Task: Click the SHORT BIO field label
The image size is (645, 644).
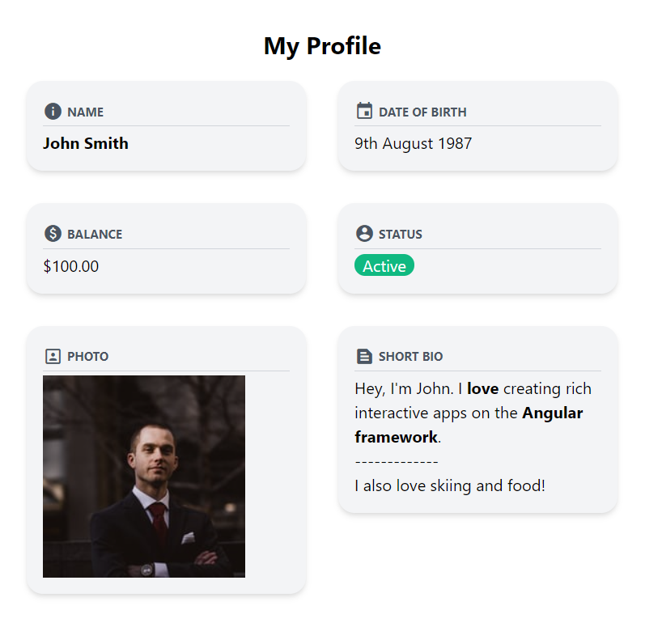Action: coord(410,357)
